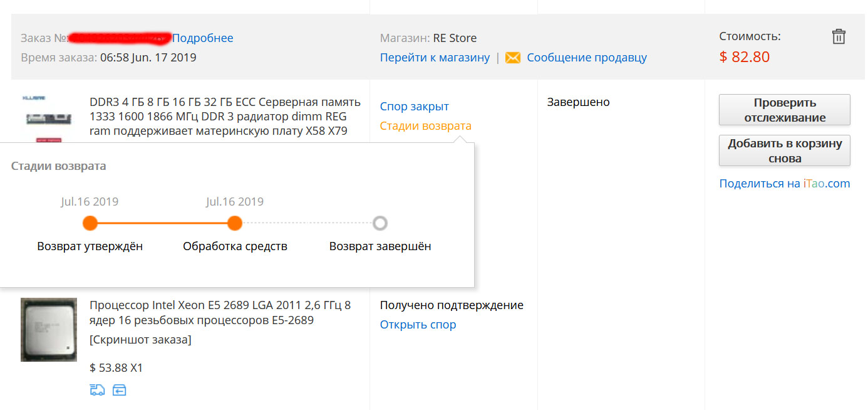Toggle the "Стадии возврата" popup link
The height and width of the screenshot is (410, 868).
pos(425,126)
